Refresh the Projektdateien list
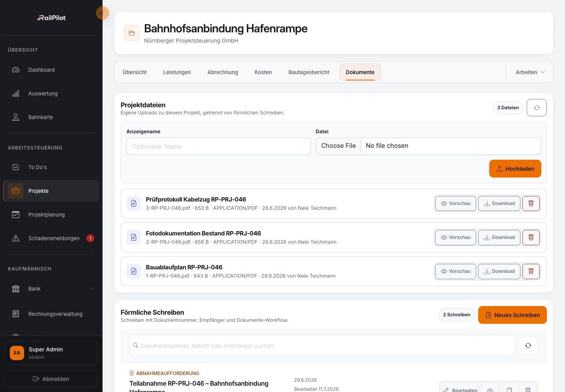 (x=537, y=108)
